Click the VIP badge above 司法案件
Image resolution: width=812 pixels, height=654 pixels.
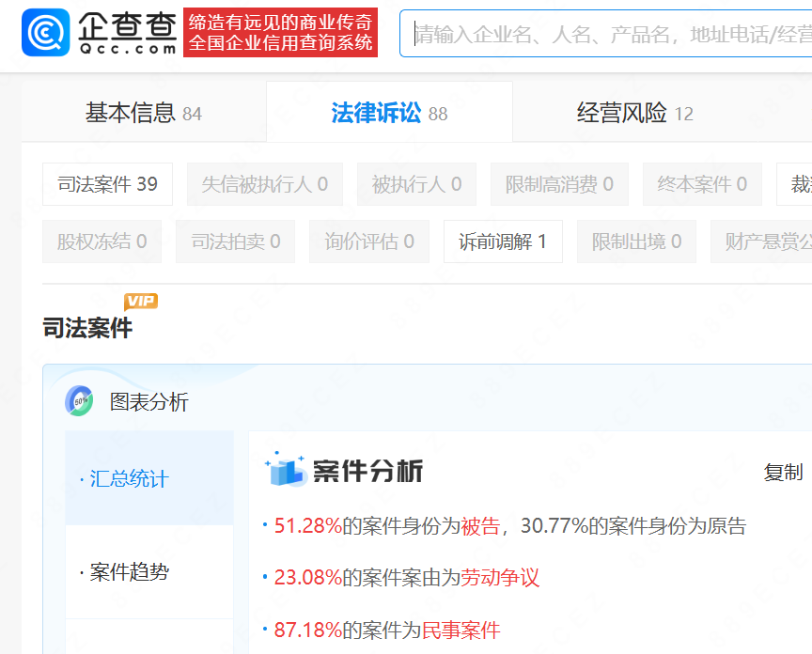(x=141, y=302)
